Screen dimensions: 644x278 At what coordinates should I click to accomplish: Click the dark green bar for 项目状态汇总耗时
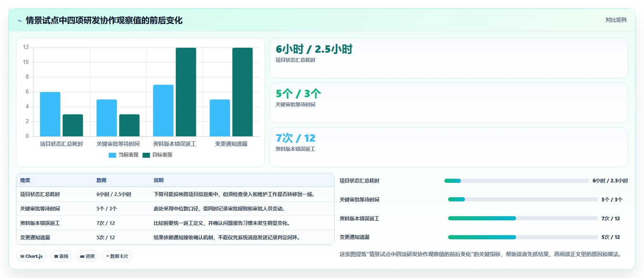pos(73,125)
